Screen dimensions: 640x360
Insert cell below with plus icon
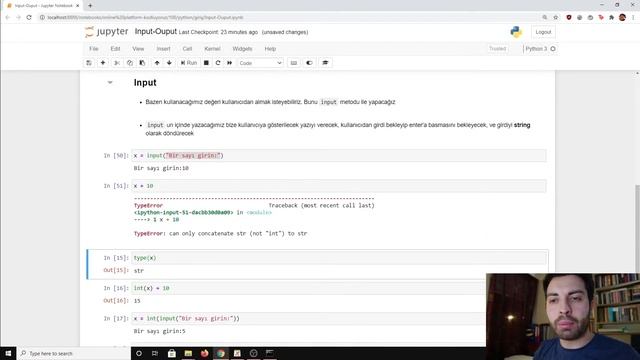pyautogui.click(x=103, y=63)
